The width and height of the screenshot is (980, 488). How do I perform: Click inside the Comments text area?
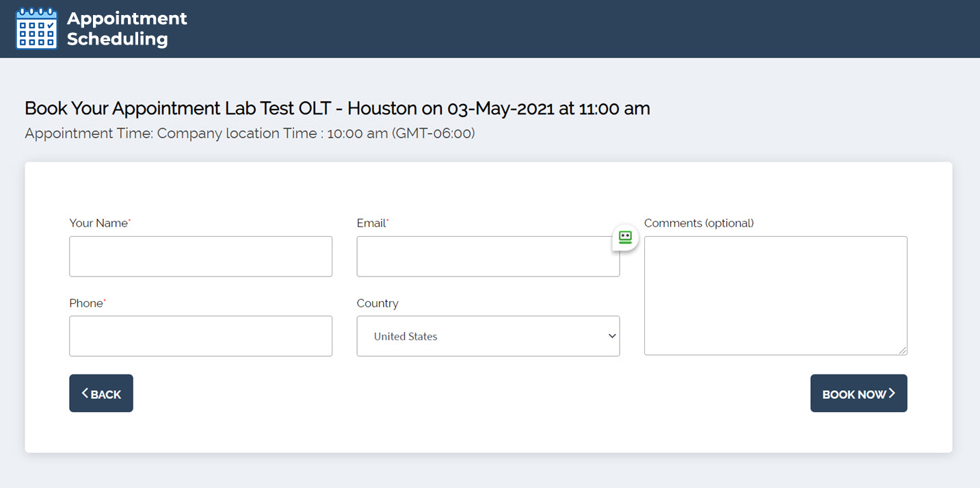(775, 296)
